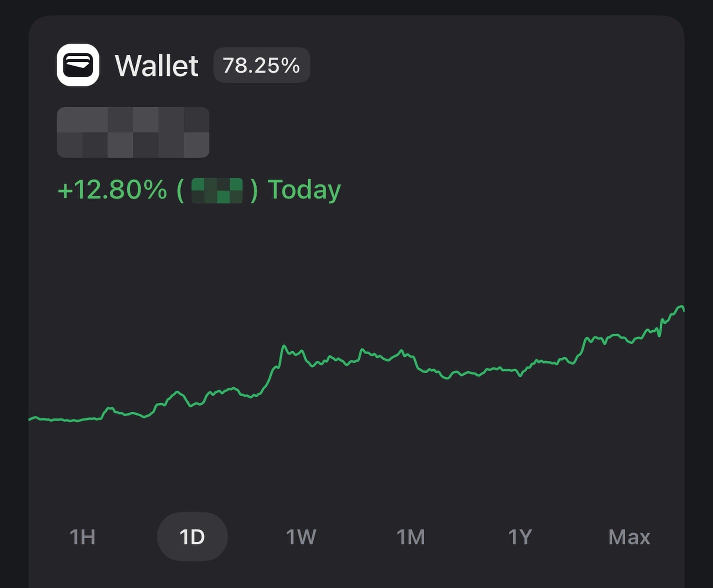This screenshot has height=588, width=713.
Task: Show the Max history range
Action: pos(629,537)
